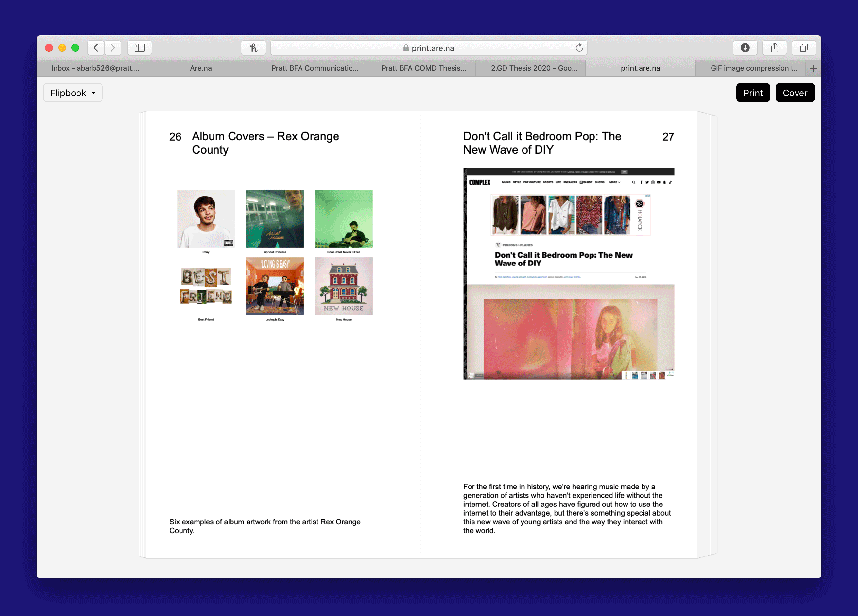Go forward with the Safari forward arrow

point(113,48)
